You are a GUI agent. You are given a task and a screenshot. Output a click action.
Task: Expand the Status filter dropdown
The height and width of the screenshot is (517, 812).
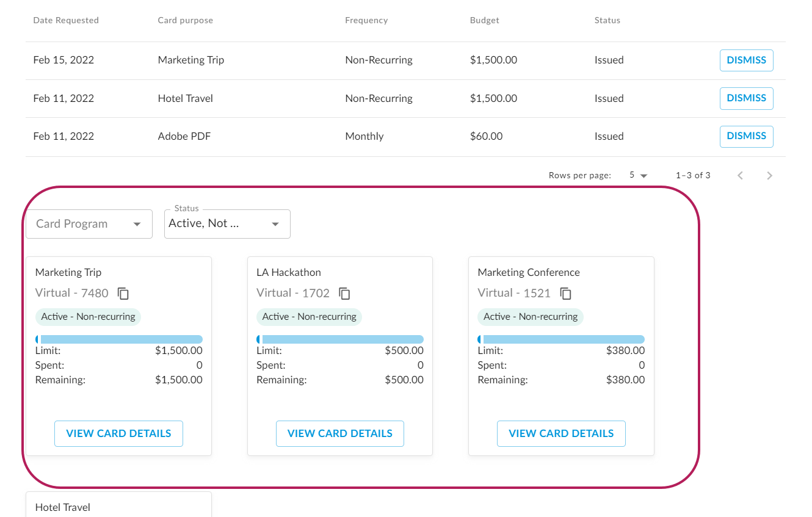coord(227,224)
